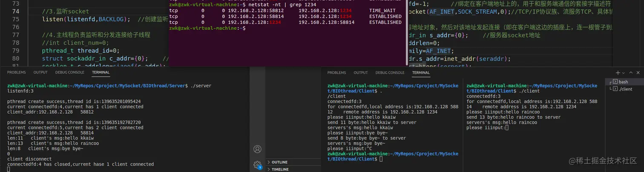Open the Manage gear icon with badge
Viewport: 644px width, 172px height.
click(x=258, y=165)
